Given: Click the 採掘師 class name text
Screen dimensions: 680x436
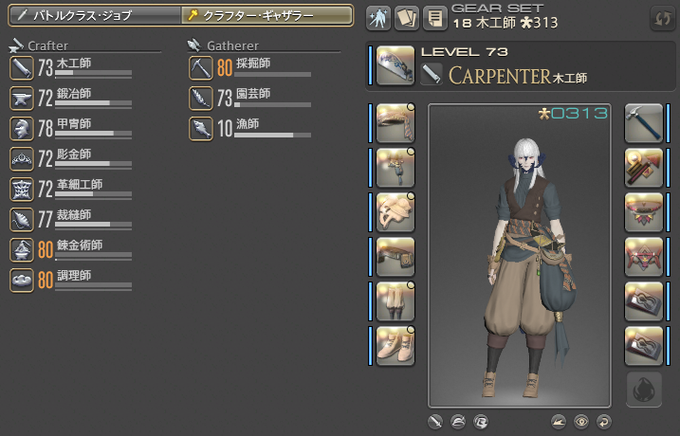Looking at the screenshot, I should [253, 63].
